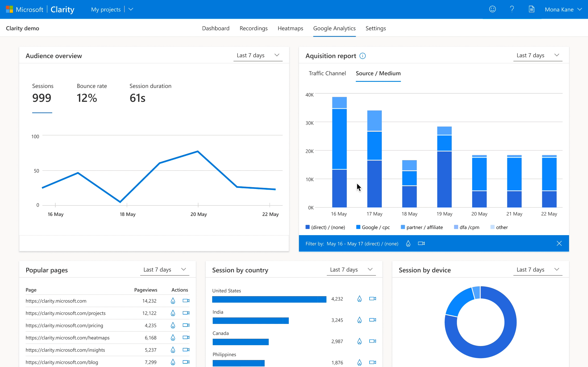This screenshot has height=367, width=588.
Task: Click the Pageviews column header
Action: (146, 290)
